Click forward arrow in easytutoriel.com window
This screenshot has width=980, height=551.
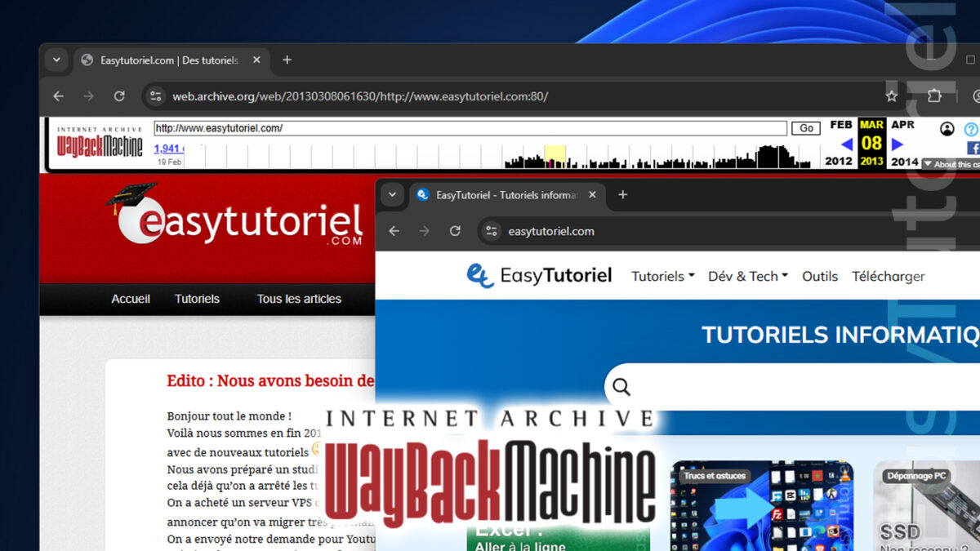[x=424, y=231]
